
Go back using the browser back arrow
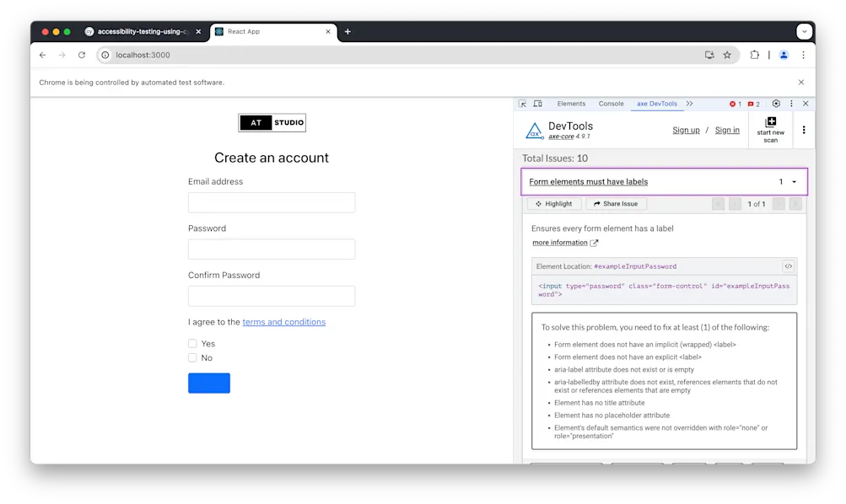pyautogui.click(x=43, y=55)
